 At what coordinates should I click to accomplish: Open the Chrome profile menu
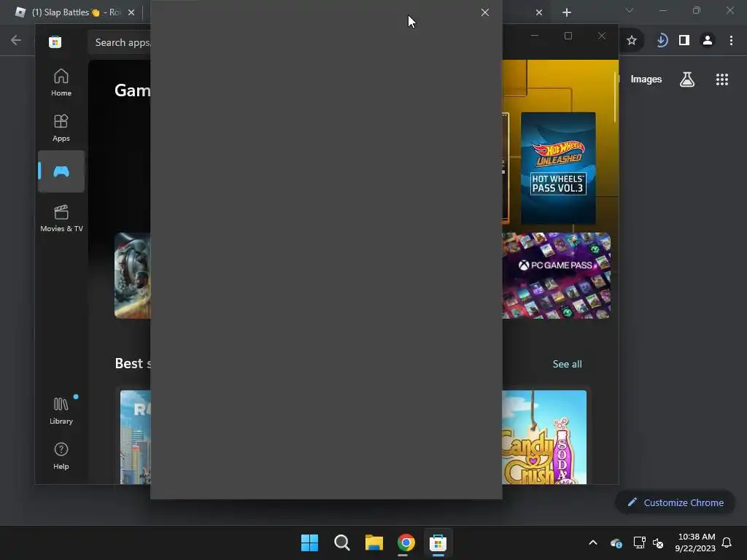point(708,41)
